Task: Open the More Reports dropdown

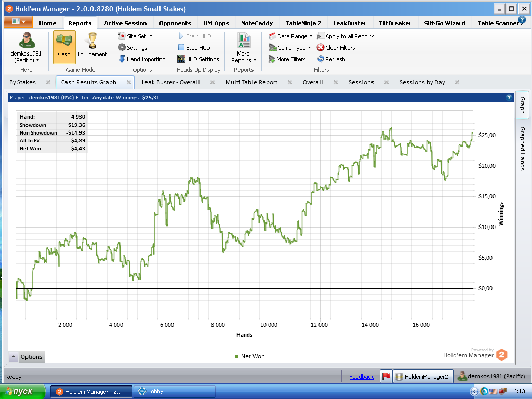Action: pos(243,48)
